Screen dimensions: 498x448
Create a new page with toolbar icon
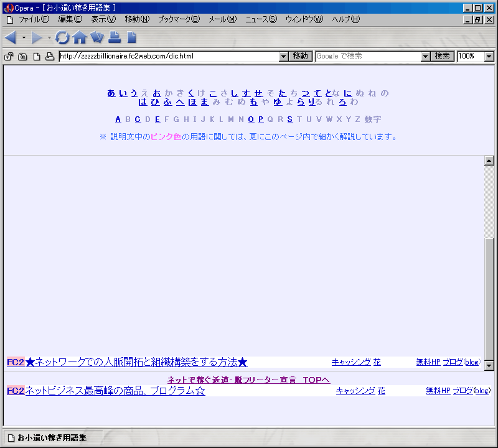[131, 37]
